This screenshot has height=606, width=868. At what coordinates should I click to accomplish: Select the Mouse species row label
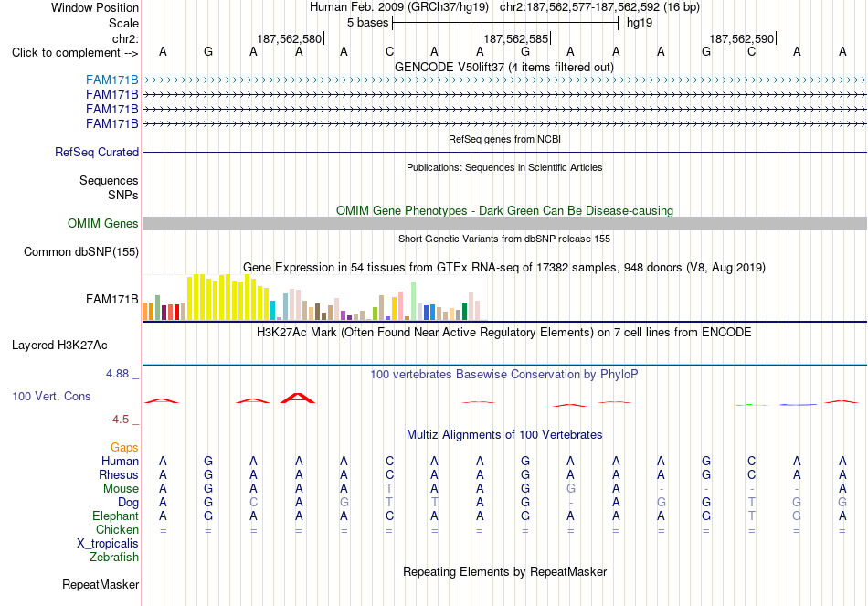(x=121, y=489)
